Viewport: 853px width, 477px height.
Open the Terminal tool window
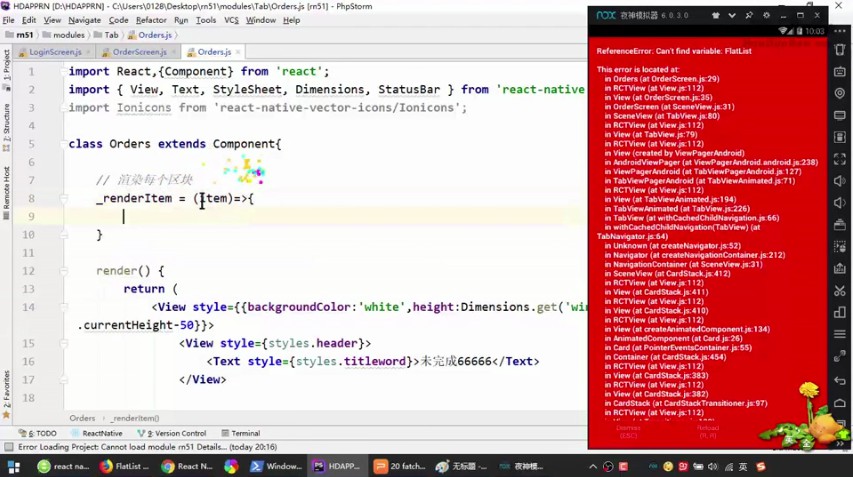tap(241, 433)
